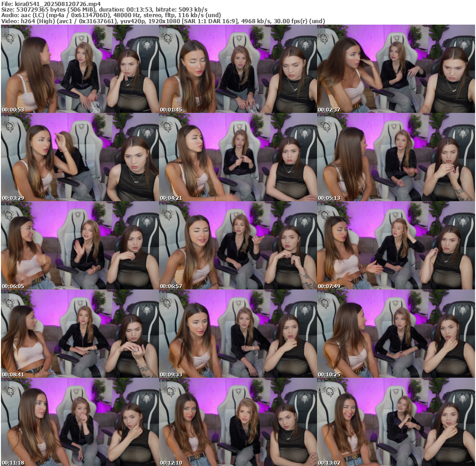Click the Video line with h264 codec info
476x466 pixels.
(163, 21)
